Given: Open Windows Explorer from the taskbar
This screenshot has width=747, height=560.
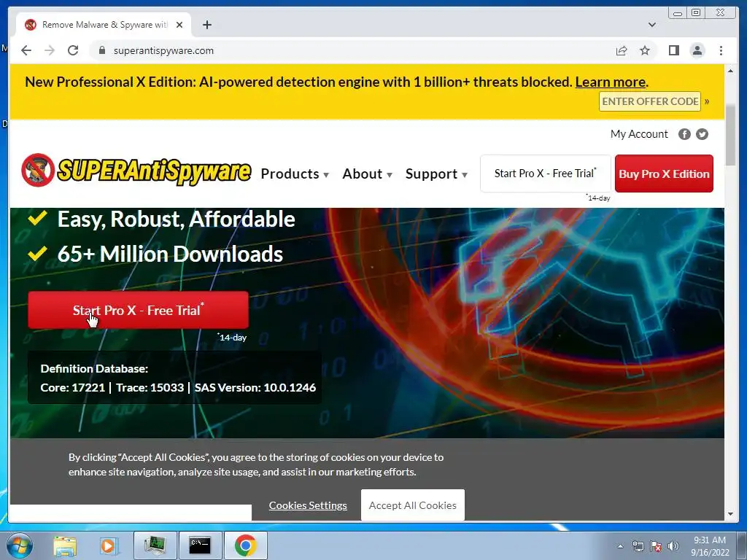Looking at the screenshot, I should pos(65,545).
